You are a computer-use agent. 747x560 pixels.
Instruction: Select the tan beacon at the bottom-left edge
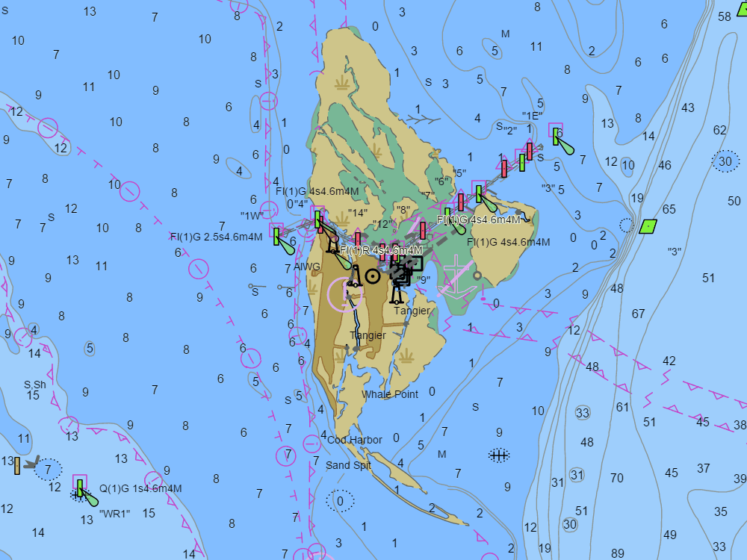click(x=17, y=466)
